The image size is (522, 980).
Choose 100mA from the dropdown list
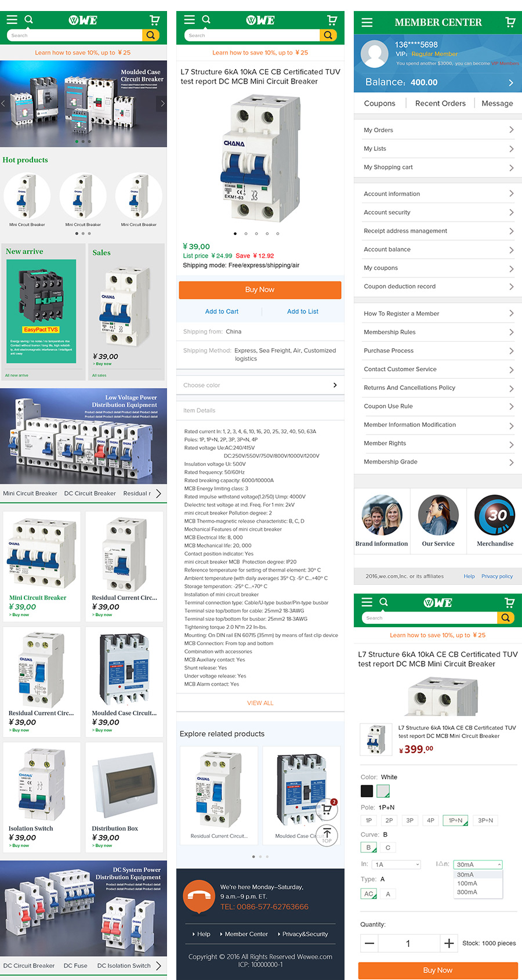click(x=467, y=883)
